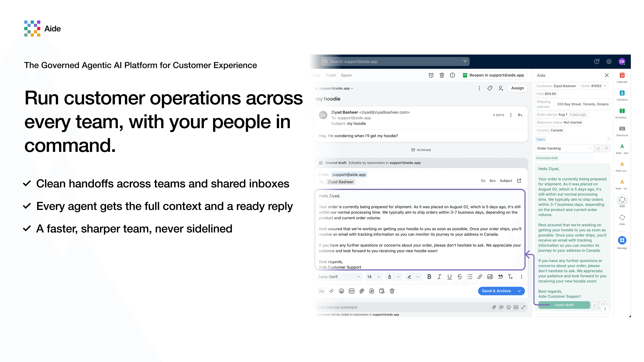644x362 pixels.
Task: Switch to the Trash tab
Action: coord(330,75)
